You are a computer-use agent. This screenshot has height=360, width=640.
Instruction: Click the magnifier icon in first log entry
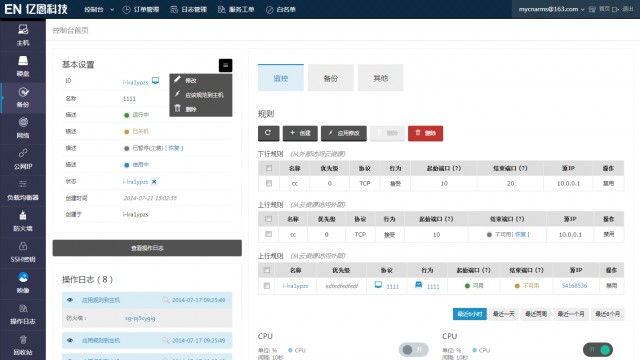[x=165, y=300]
